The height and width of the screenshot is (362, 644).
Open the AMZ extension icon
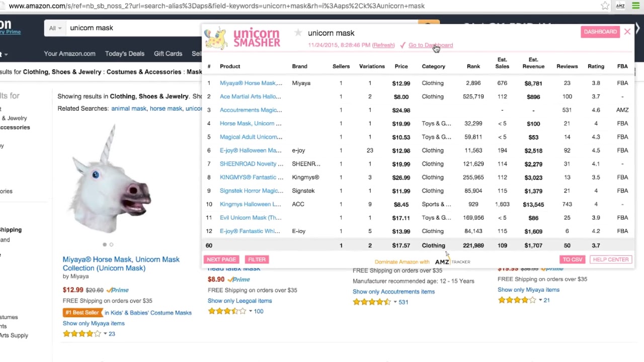(x=620, y=6)
